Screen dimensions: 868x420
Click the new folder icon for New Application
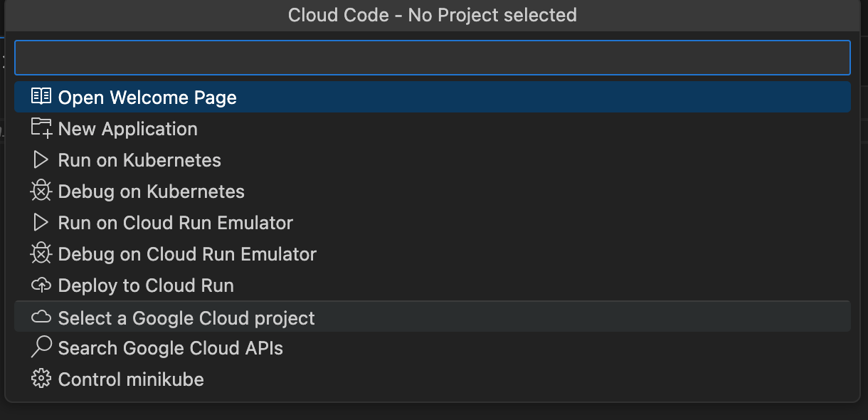[41, 128]
